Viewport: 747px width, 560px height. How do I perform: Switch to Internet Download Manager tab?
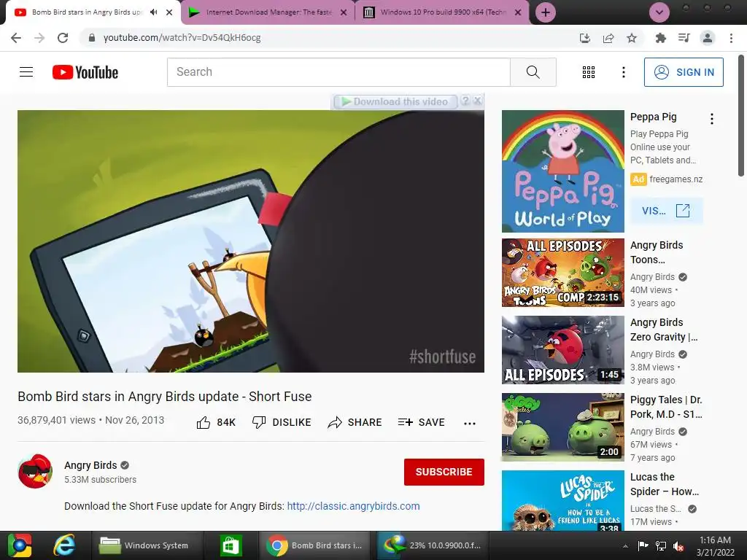268,12
